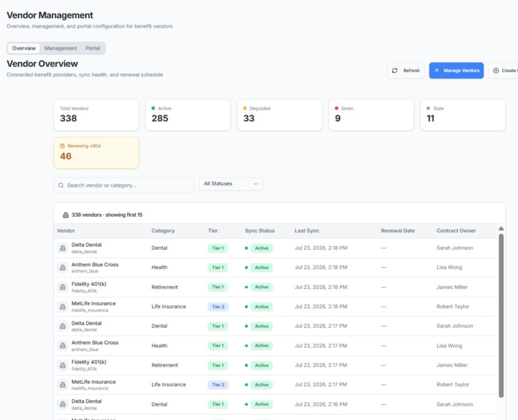Viewport: 518px width, 420px height.
Task: Select the Down 9 card
Action: tap(371, 115)
